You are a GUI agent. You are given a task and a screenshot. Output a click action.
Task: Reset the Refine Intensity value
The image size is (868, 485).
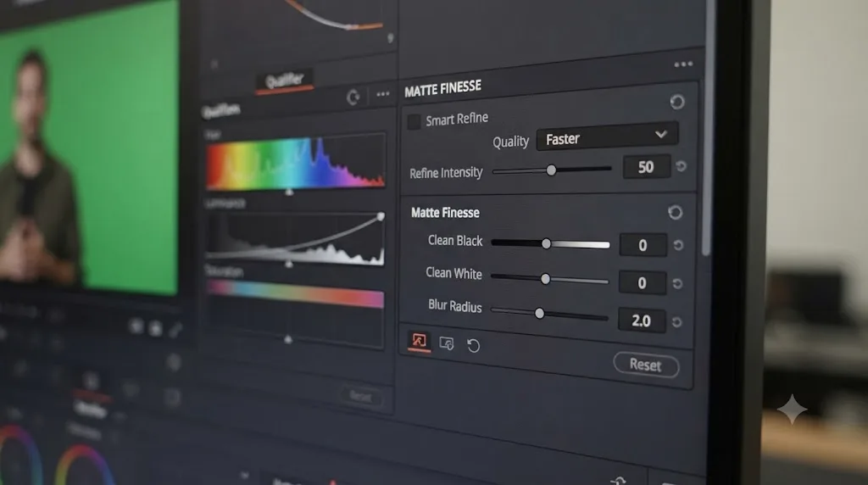tap(681, 166)
